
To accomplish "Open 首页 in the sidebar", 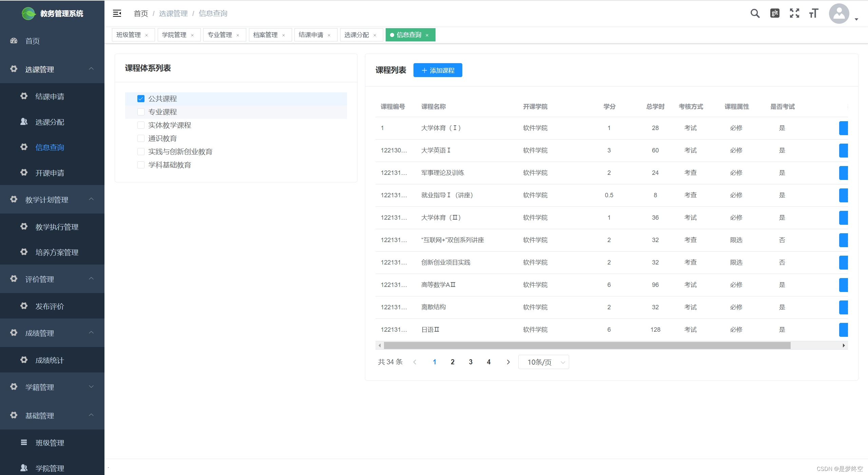I will [x=52, y=41].
